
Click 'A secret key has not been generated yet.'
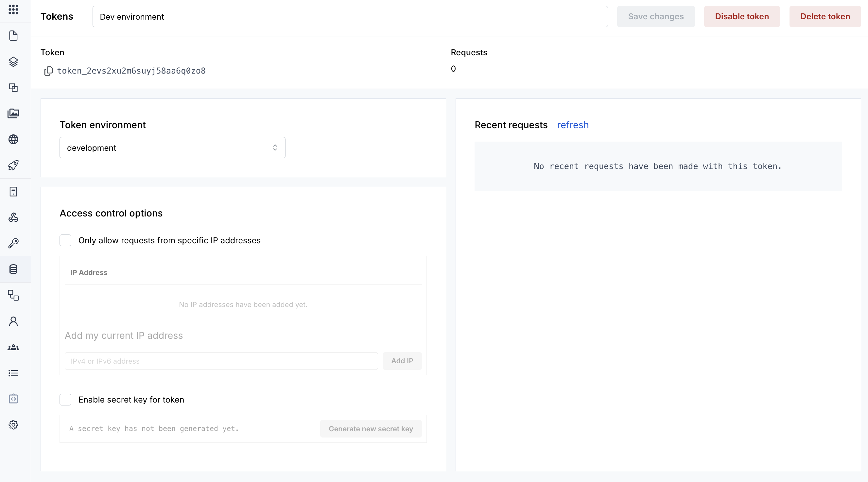pyautogui.click(x=154, y=429)
